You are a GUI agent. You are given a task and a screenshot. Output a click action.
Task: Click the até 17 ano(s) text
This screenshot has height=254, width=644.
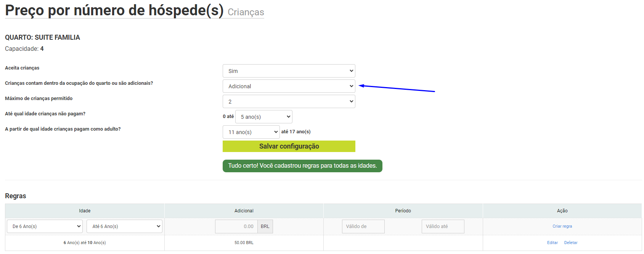click(296, 132)
